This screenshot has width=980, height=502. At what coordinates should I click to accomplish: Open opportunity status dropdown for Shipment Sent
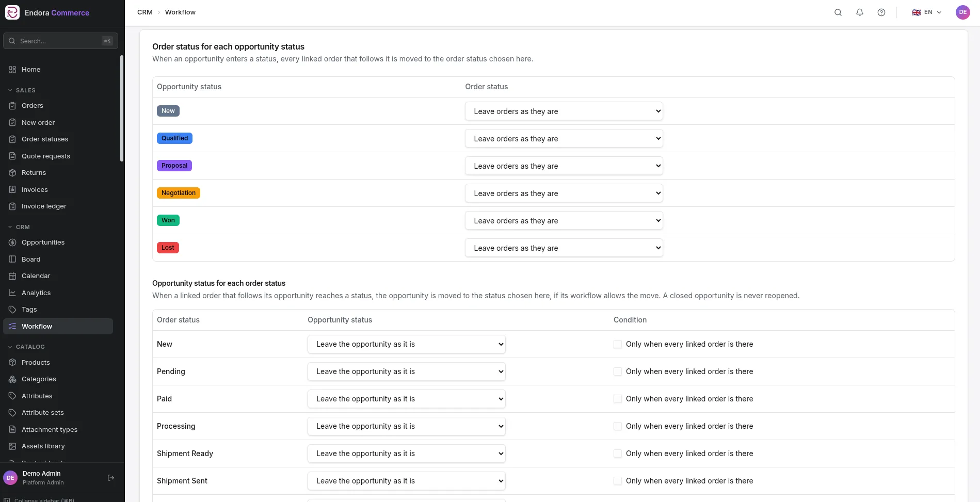coord(406,481)
